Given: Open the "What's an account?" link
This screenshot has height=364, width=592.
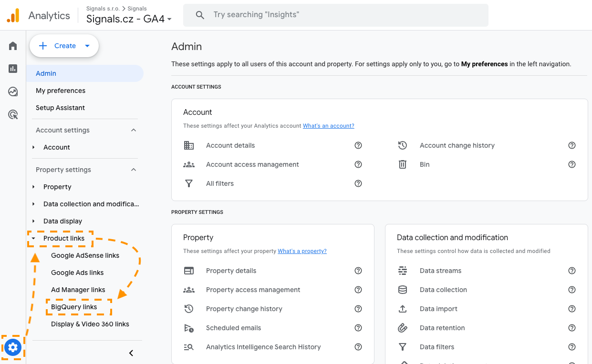Looking at the screenshot, I should pos(328,126).
